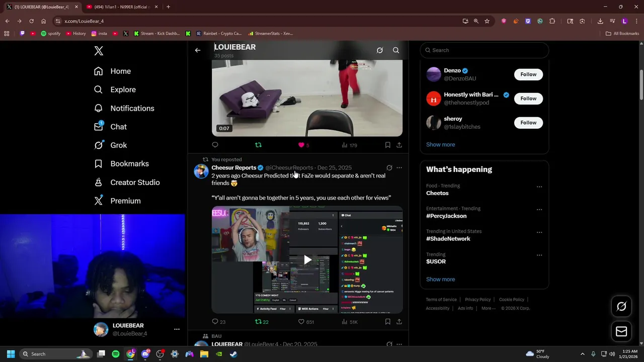Click the search icon in the LOUIEBEAR header
The width and height of the screenshot is (644, 362).
pyautogui.click(x=396, y=50)
